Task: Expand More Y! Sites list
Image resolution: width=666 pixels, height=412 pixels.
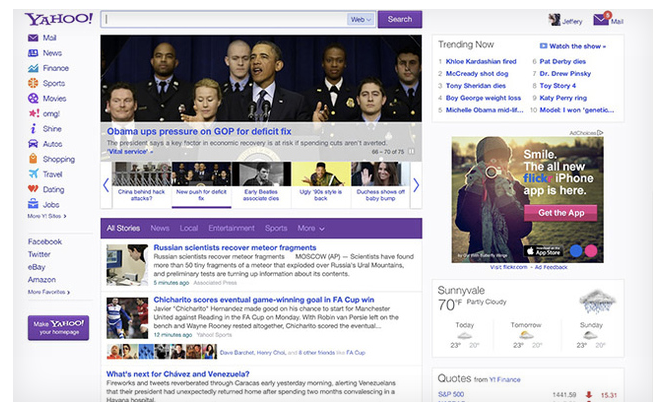Action: [x=47, y=216]
